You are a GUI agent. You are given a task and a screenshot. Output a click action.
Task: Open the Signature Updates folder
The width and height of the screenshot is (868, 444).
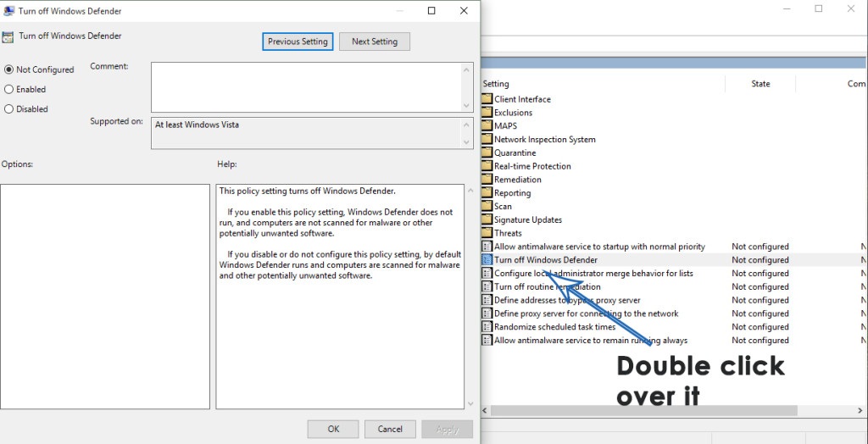tap(528, 219)
